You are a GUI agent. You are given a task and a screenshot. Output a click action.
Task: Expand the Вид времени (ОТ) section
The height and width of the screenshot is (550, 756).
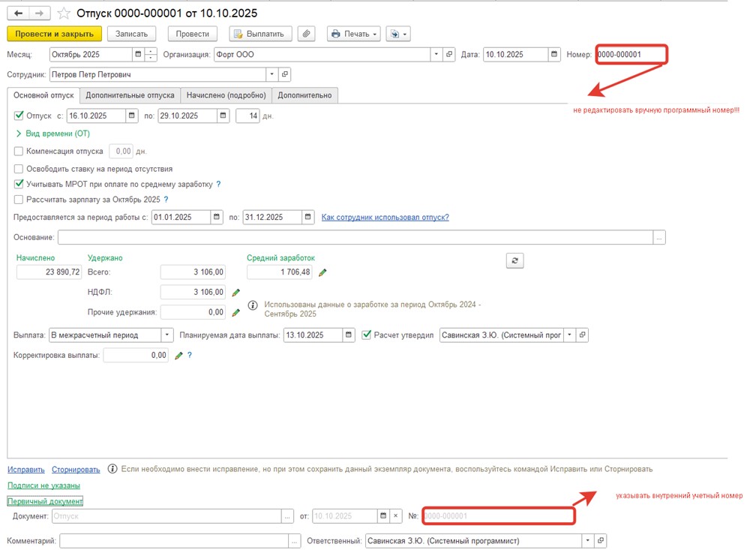coord(18,134)
